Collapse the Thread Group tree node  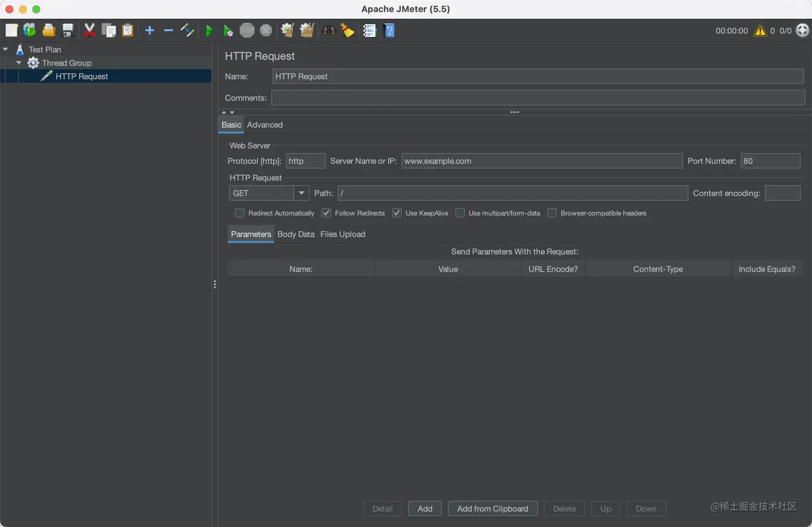coord(19,63)
